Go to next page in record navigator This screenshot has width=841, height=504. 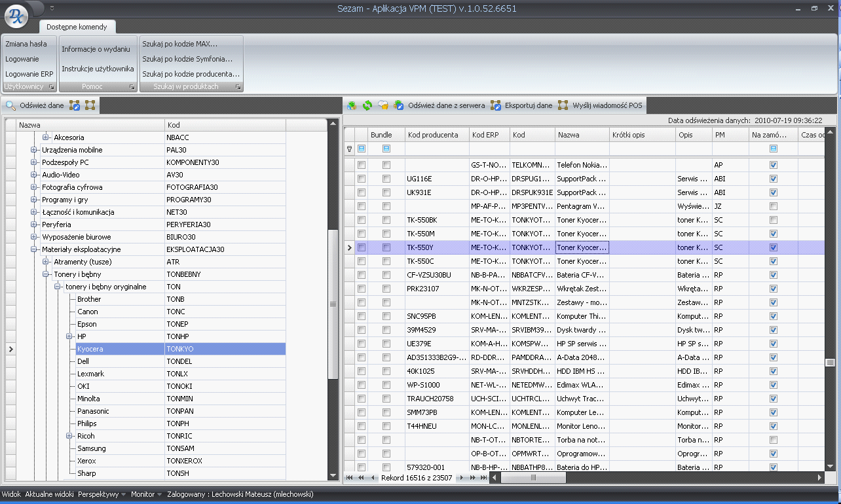tap(473, 478)
